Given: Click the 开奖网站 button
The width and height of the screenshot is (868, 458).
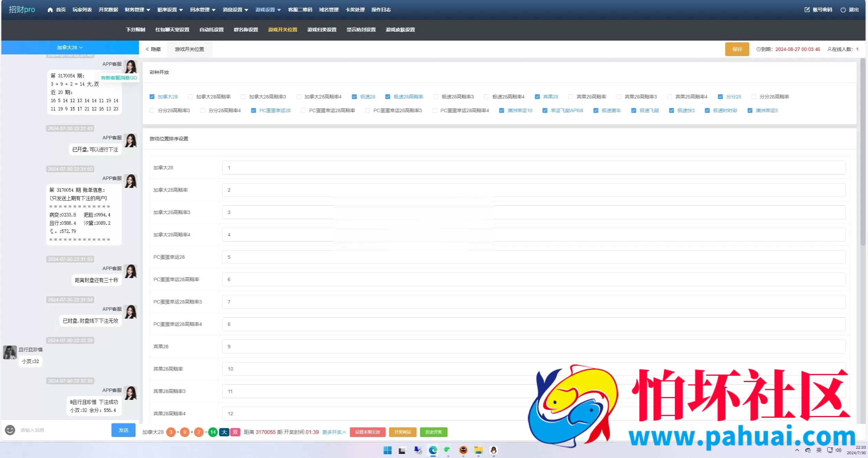Looking at the screenshot, I should [x=403, y=432].
